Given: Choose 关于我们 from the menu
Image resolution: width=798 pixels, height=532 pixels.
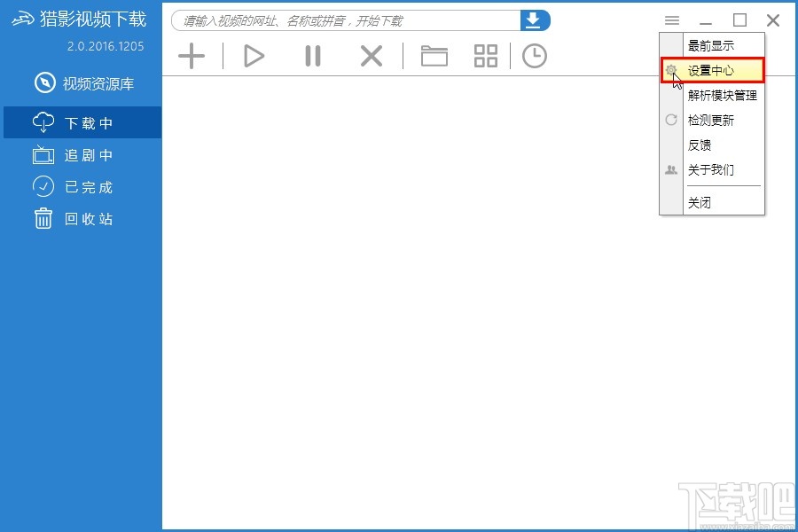Looking at the screenshot, I should pyautogui.click(x=712, y=169).
